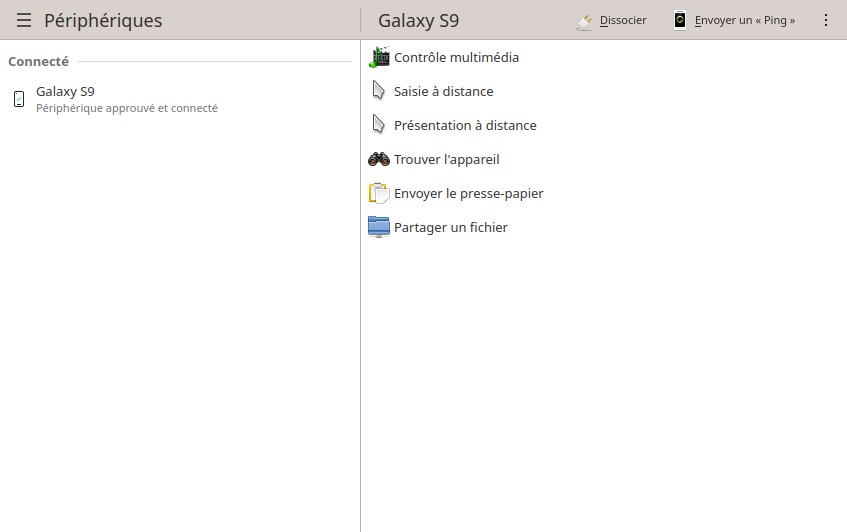The image size is (847, 532).
Task: Open Saisie à distance
Action: coord(603,91)
